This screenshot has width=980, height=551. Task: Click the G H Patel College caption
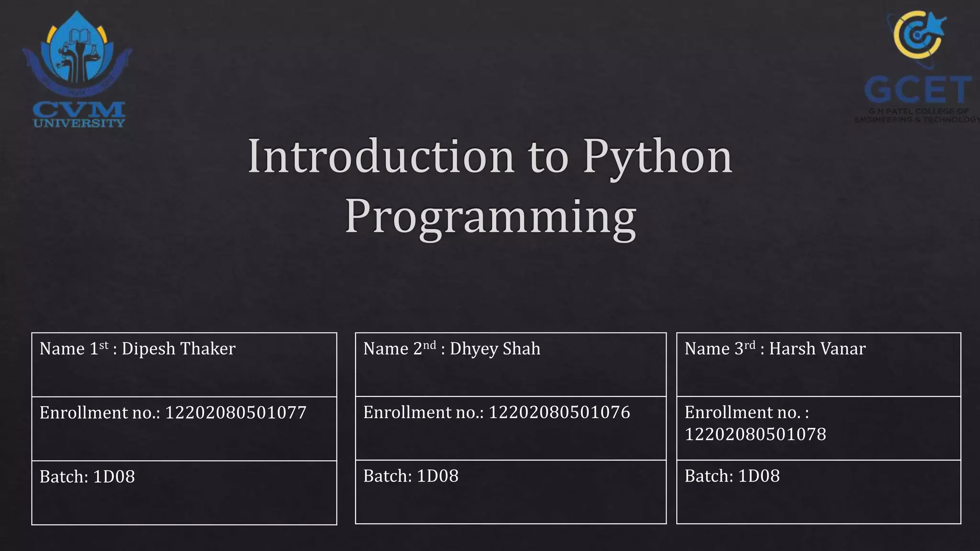coord(918,115)
